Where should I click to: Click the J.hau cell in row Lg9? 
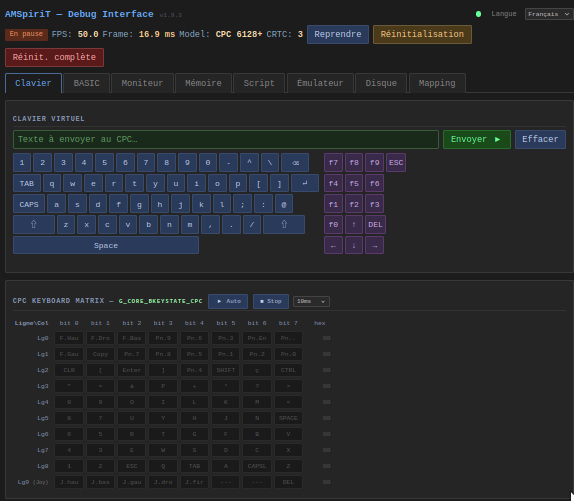point(69,482)
